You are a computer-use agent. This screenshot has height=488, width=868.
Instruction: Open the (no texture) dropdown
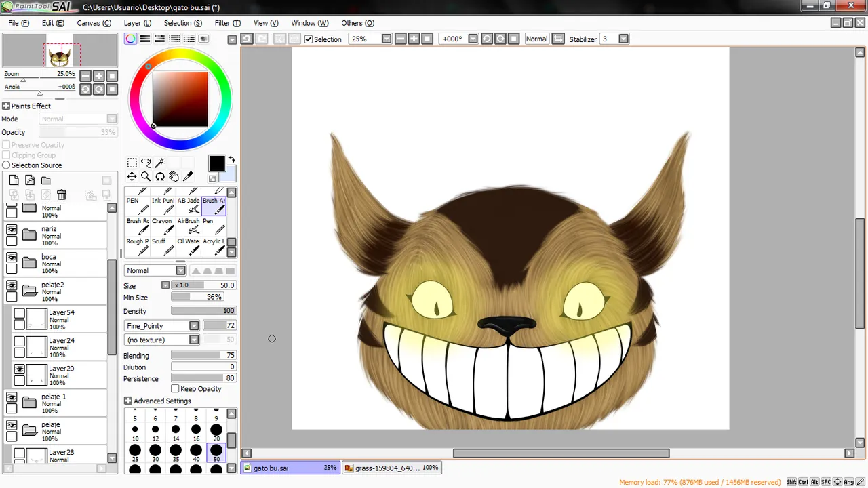point(194,340)
